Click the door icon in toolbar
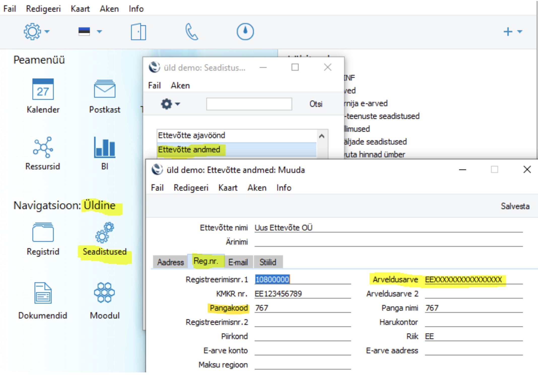 click(x=138, y=32)
